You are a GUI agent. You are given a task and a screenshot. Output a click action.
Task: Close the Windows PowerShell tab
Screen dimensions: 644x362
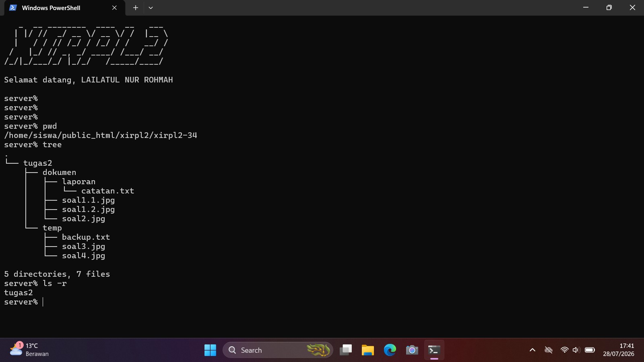(114, 8)
